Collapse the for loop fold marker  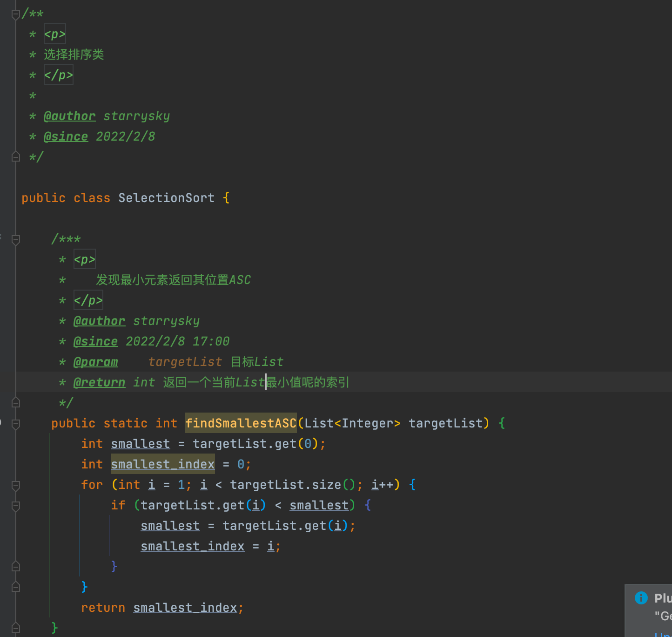(15, 485)
